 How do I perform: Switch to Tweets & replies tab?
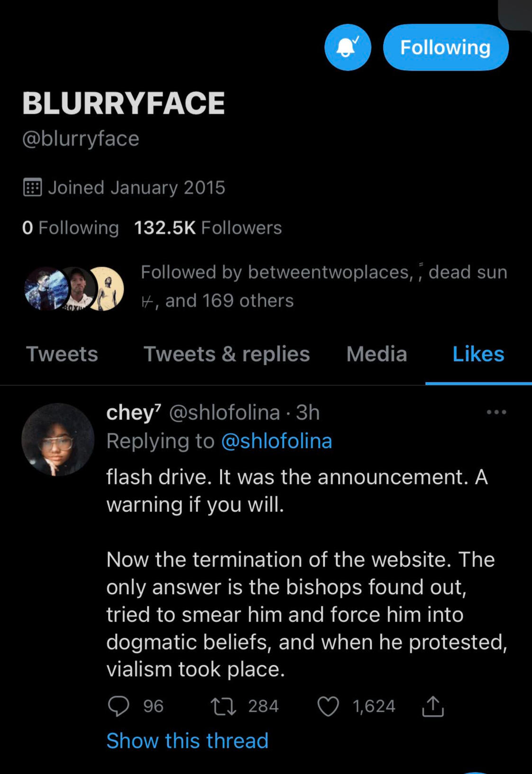tap(227, 354)
